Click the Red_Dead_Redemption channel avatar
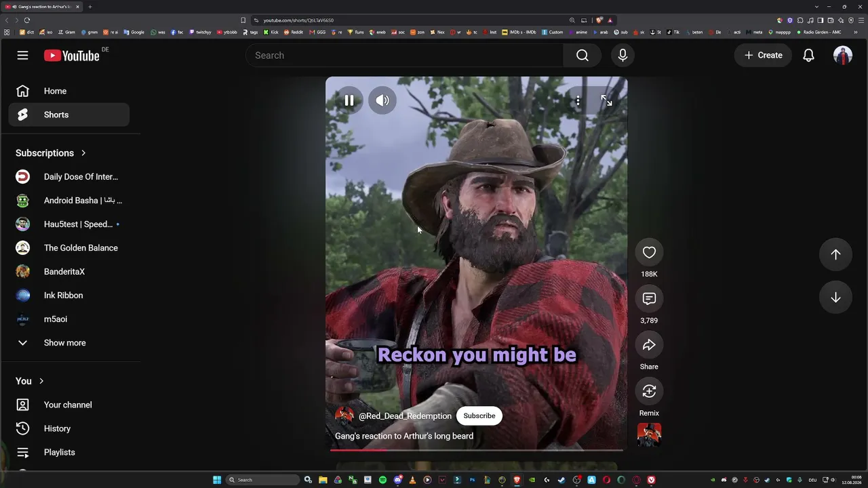This screenshot has width=868, height=488. (x=344, y=415)
